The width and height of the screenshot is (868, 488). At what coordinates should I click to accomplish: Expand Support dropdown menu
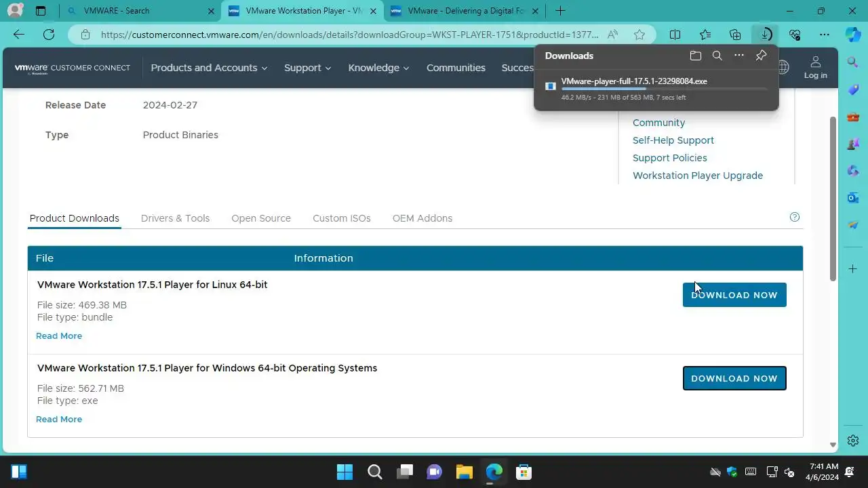pos(307,68)
